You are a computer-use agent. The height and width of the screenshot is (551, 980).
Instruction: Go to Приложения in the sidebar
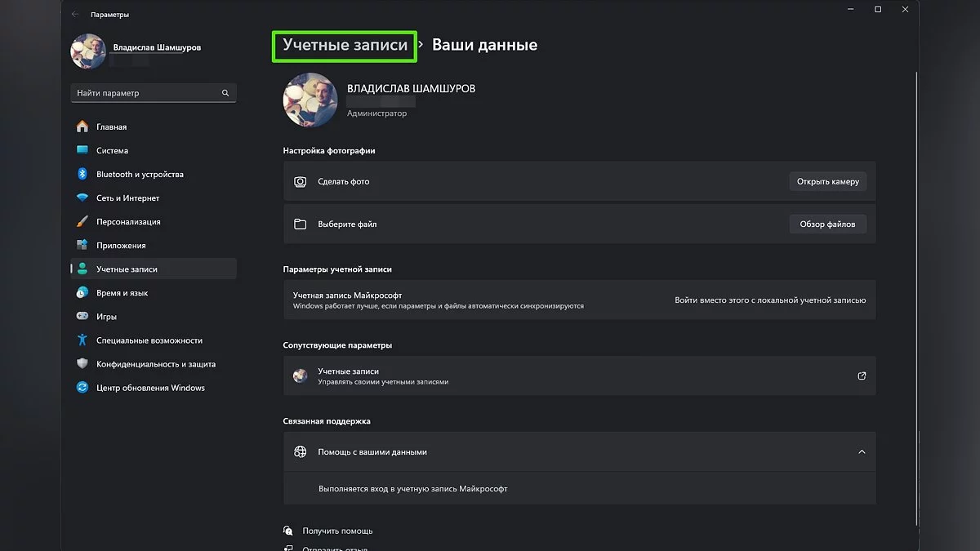[x=121, y=245]
